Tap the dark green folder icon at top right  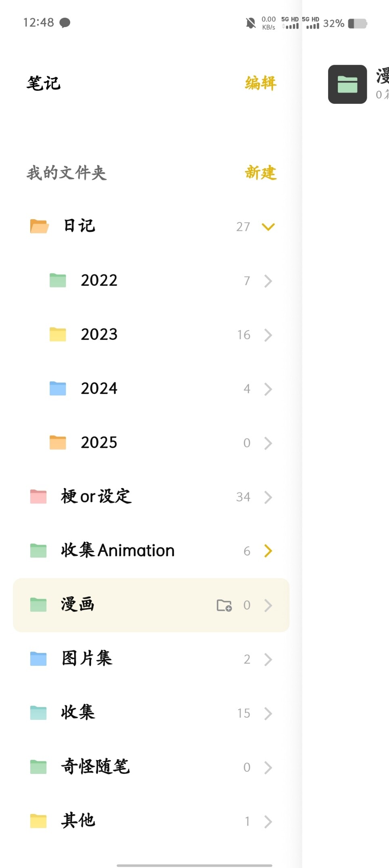click(347, 84)
